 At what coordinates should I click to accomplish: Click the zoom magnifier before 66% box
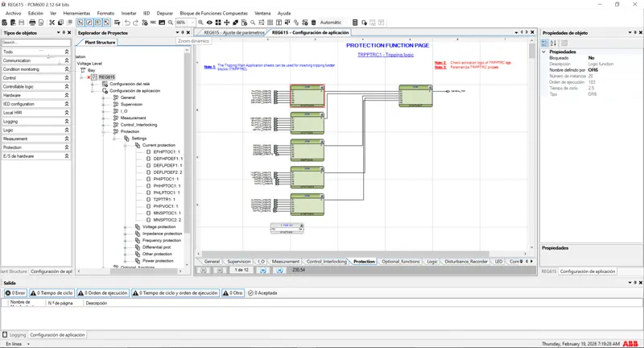click(171, 23)
